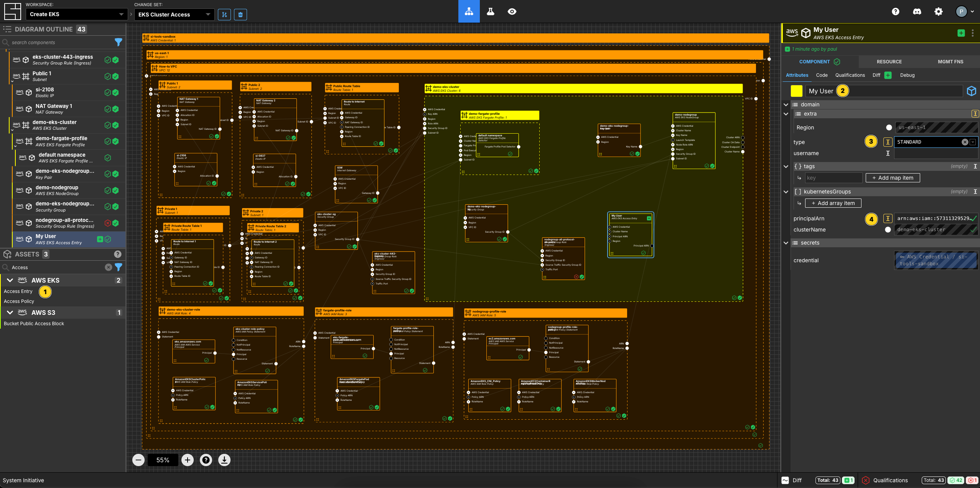The image size is (980, 488).
Task: Toggle the Region value source circle
Action: [889, 127]
